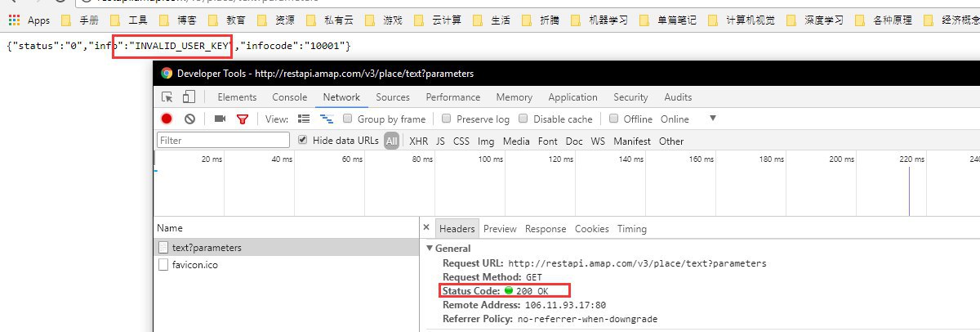Filter requests by Other
980x332 pixels.
pos(671,141)
